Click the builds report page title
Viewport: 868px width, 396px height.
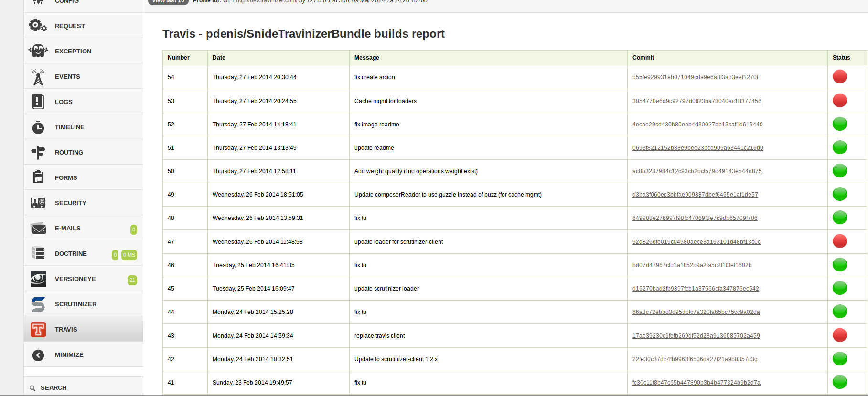point(303,34)
